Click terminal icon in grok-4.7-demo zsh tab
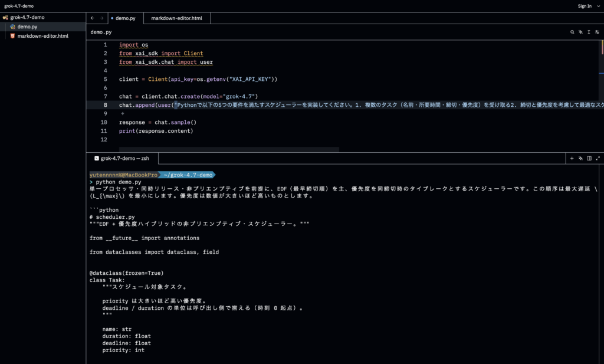 pos(97,158)
